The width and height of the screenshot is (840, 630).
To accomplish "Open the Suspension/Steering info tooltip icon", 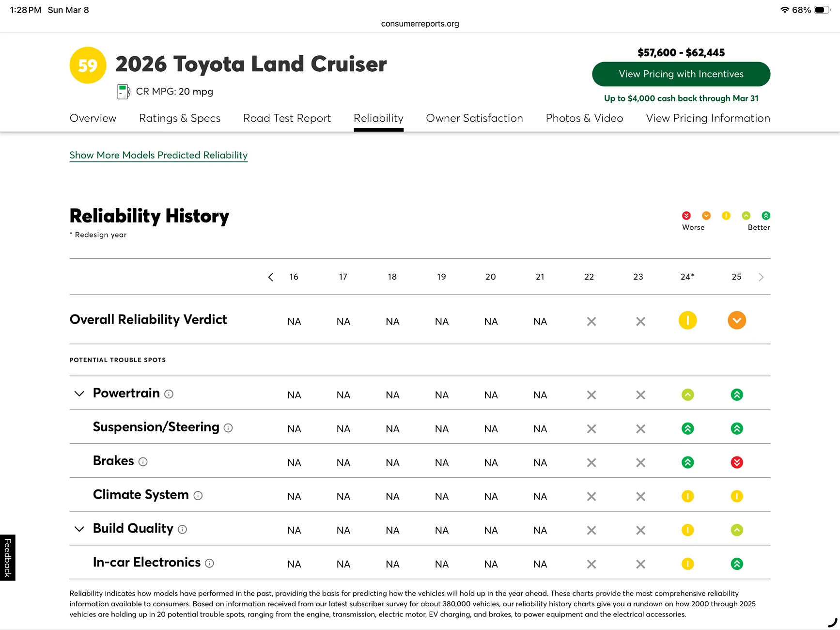I will click(x=228, y=428).
